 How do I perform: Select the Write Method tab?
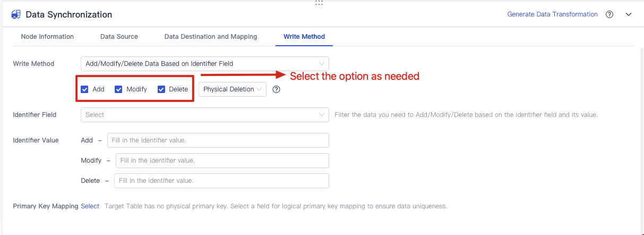(x=304, y=37)
